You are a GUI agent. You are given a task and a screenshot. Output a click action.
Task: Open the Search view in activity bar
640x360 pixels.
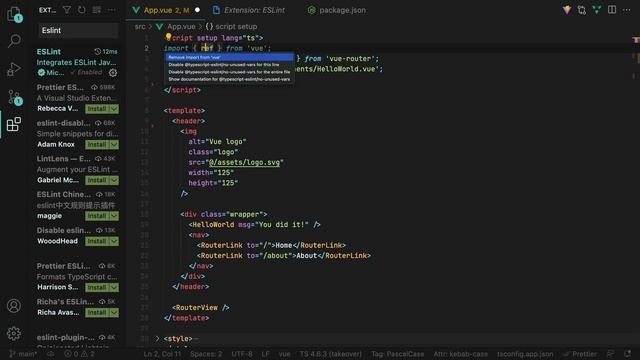(14, 41)
